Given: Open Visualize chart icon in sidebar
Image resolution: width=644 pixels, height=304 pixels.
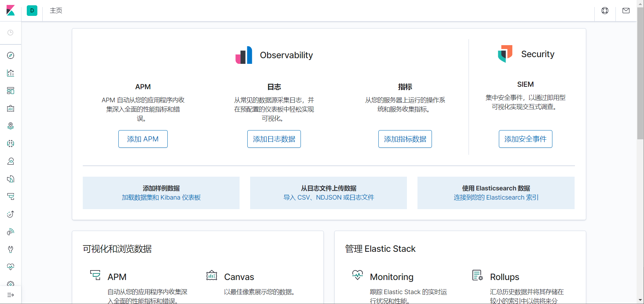Looking at the screenshot, I should pos(11,73).
